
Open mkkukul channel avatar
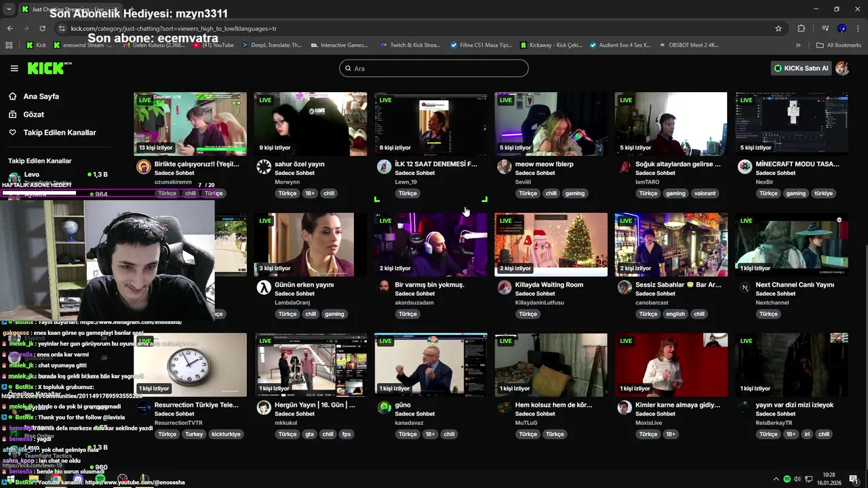tap(264, 407)
